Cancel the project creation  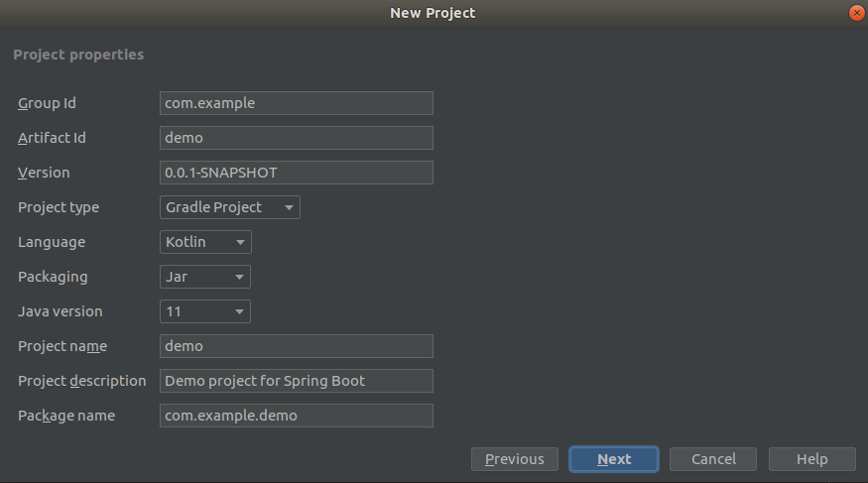(713, 459)
